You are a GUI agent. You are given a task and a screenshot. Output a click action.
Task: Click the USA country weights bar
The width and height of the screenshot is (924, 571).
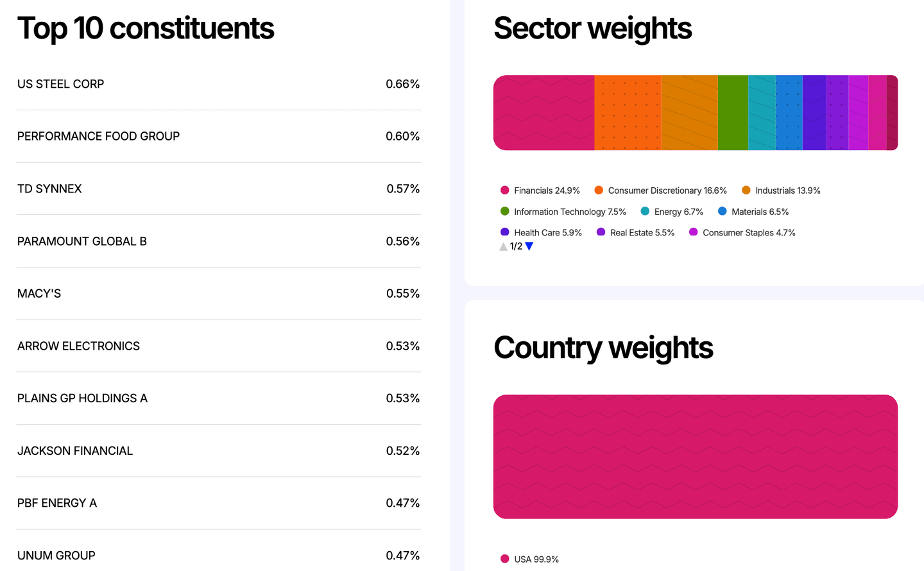point(695,456)
